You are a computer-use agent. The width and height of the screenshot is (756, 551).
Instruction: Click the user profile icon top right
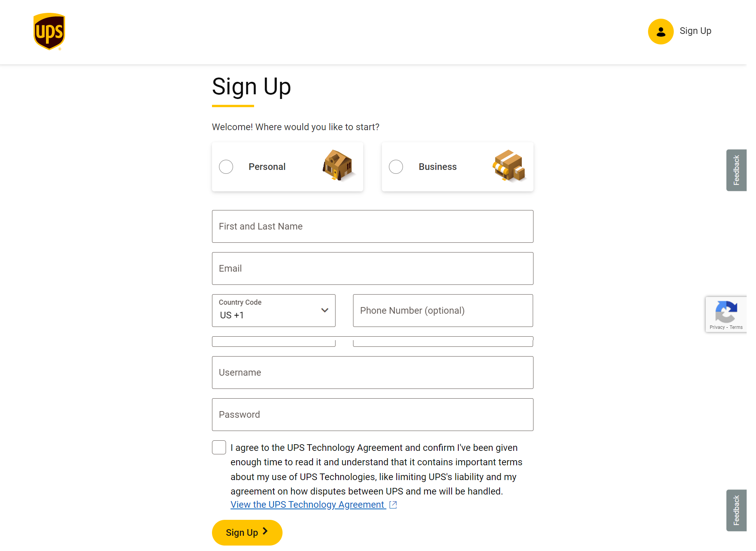[661, 31]
